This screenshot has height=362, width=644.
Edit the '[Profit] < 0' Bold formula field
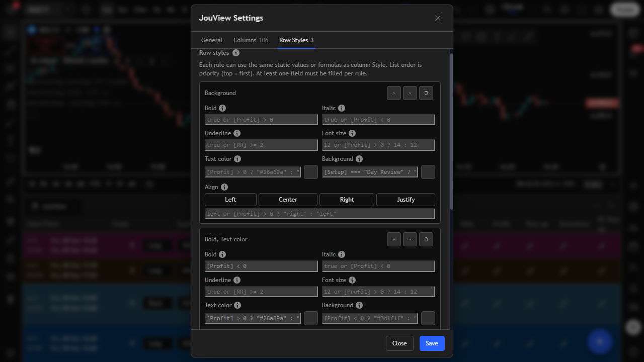tap(261, 266)
